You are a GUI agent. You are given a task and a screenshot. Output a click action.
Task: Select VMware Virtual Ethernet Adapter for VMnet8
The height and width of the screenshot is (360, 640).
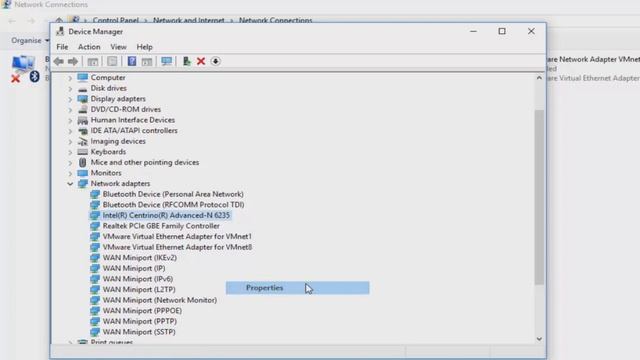pyautogui.click(x=177, y=247)
